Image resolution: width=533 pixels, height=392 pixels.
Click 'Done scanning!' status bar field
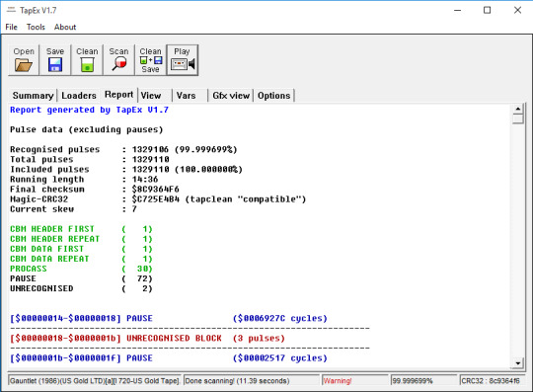pyautogui.click(x=252, y=381)
